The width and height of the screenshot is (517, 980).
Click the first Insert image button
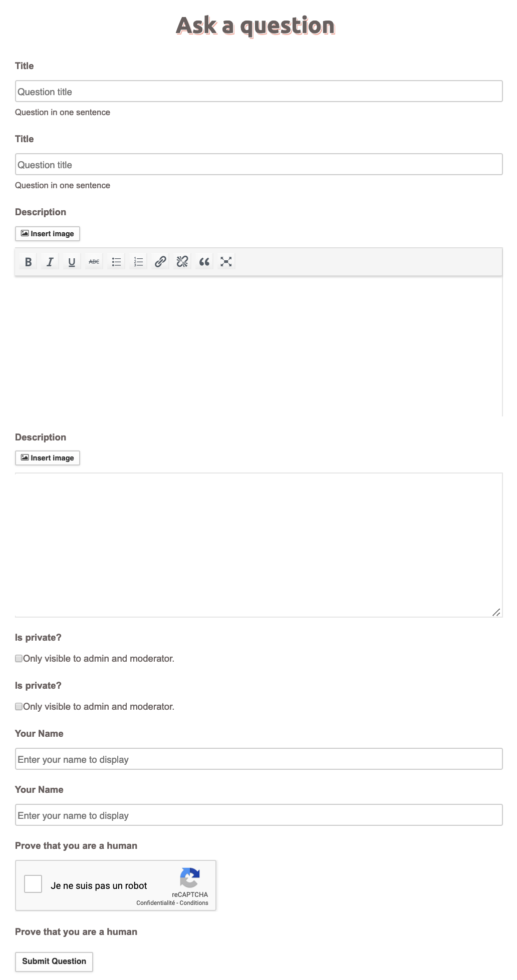[x=48, y=234]
